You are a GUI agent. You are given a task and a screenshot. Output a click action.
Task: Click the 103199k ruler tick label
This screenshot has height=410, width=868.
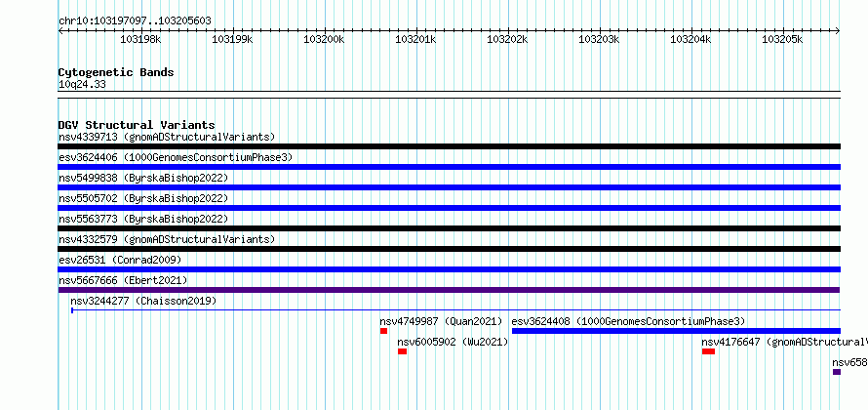[x=232, y=39]
